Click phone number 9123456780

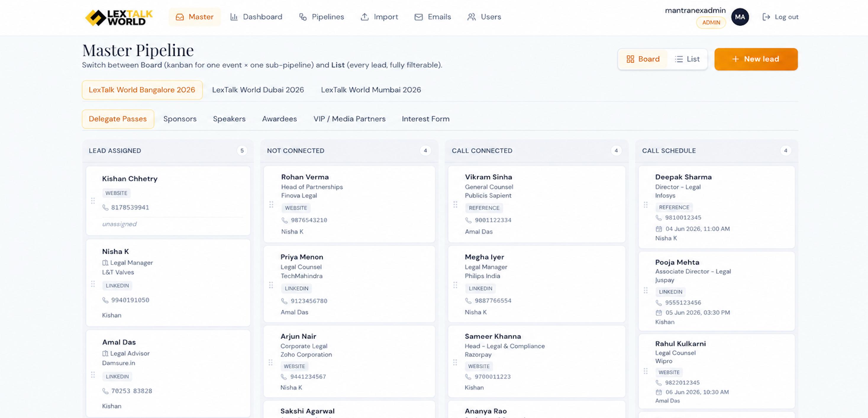pos(309,301)
